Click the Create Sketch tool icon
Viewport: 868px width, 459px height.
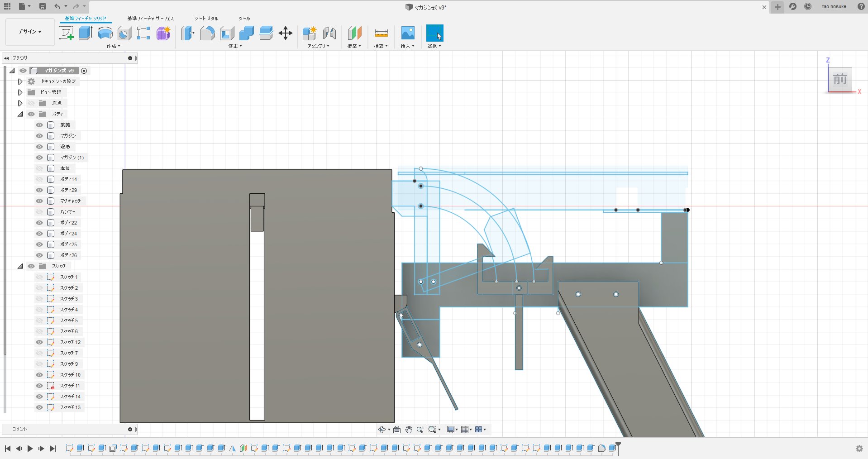[67, 33]
